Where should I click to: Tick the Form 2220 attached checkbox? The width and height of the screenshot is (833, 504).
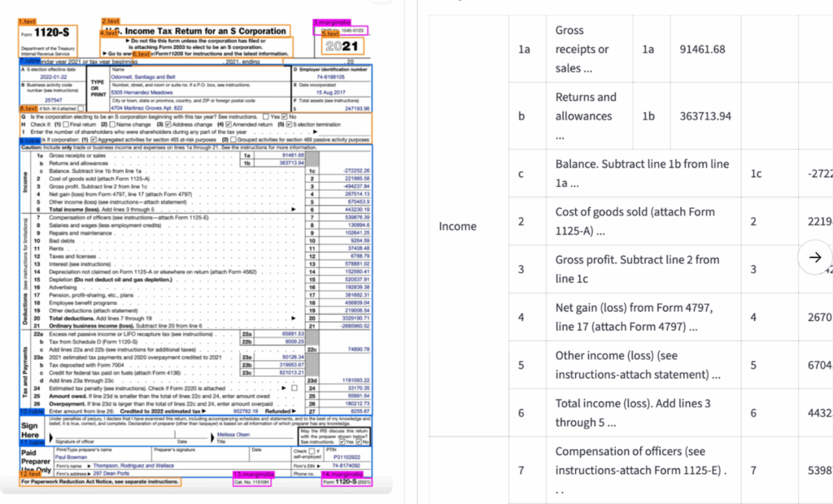tap(294, 389)
